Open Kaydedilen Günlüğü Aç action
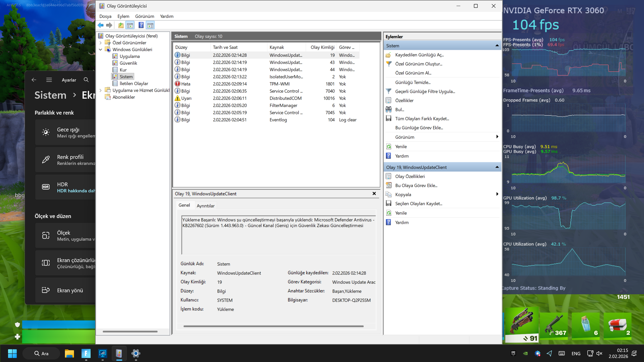Screen dimensions: 644x362 pos(419,55)
